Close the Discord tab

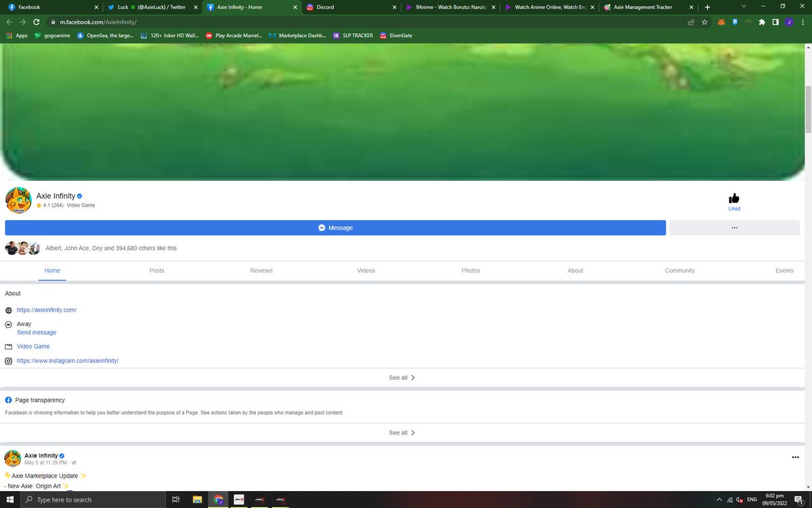[x=394, y=7]
